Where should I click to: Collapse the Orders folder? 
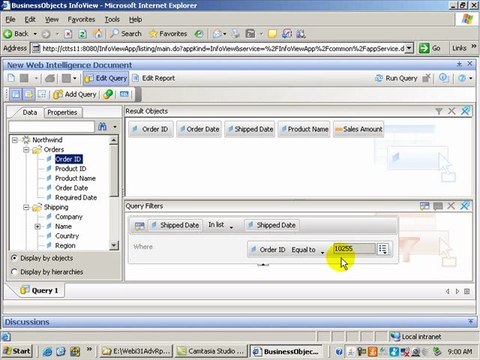pyautogui.click(x=26, y=150)
